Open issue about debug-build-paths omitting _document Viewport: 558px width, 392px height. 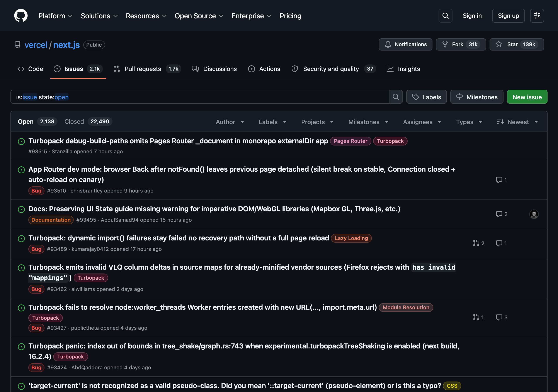coord(178,141)
